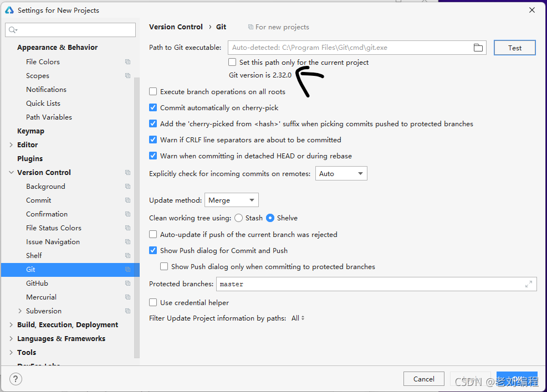
Task: Click the project-level icon beside Subversion
Action: coord(127,311)
